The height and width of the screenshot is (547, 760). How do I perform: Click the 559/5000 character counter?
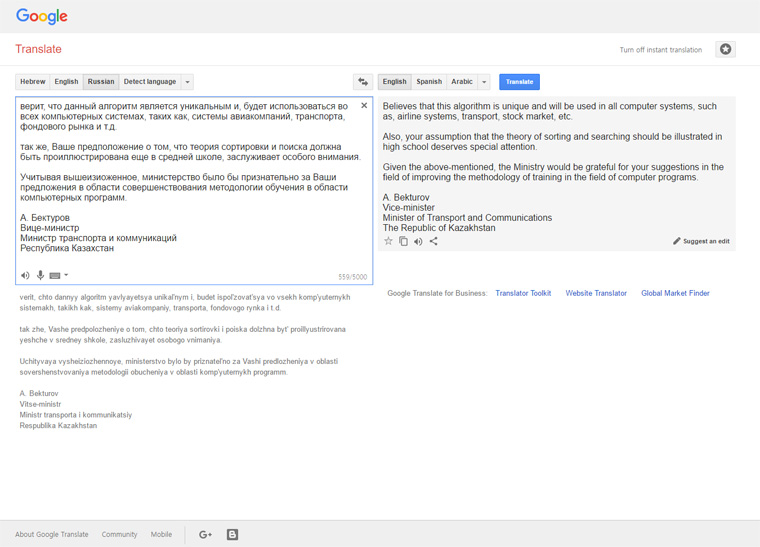pos(353,277)
